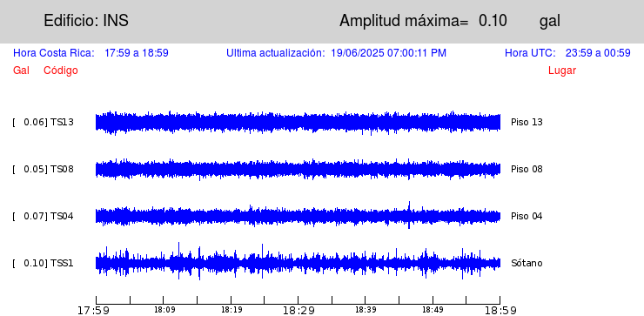The height and width of the screenshot is (316, 644).
Task: Click the TSS1 sensor code label
Action: pos(62,263)
